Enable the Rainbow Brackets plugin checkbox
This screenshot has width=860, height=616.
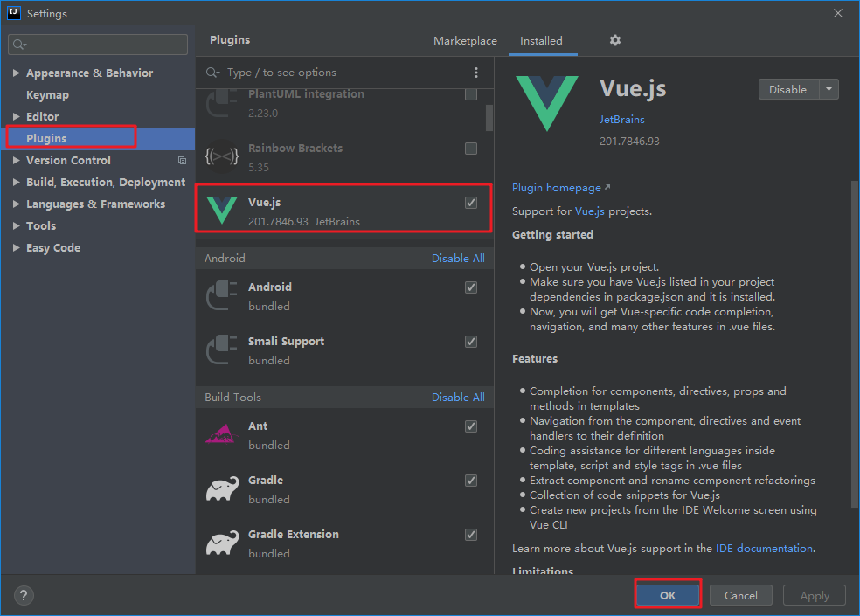point(470,149)
